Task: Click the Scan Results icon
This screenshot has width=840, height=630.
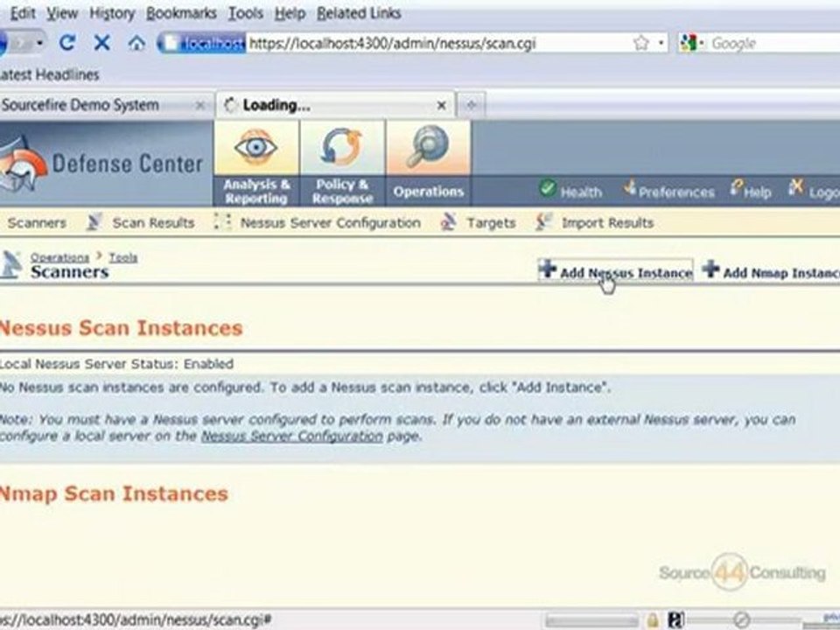Action: click(x=94, y=221)
